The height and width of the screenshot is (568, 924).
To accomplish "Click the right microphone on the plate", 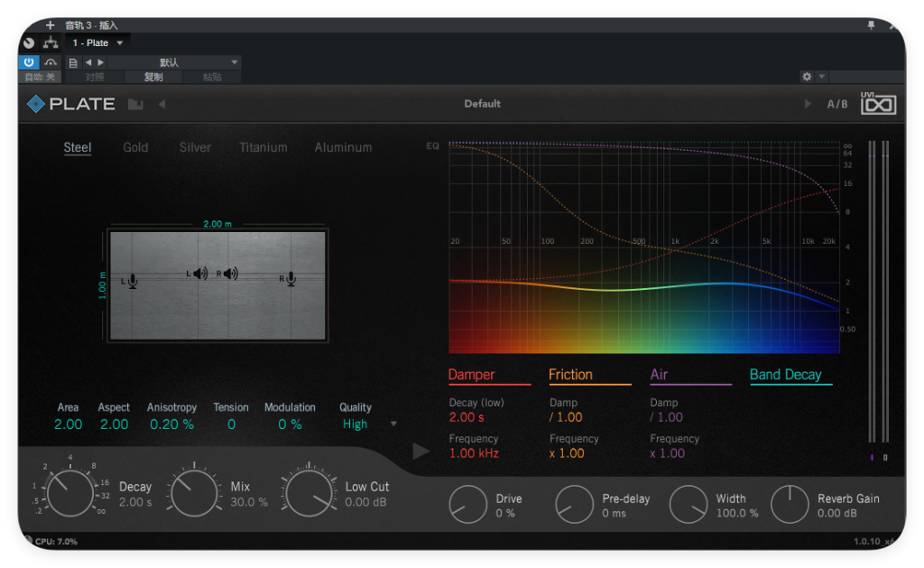I will (x=291, y=279).
